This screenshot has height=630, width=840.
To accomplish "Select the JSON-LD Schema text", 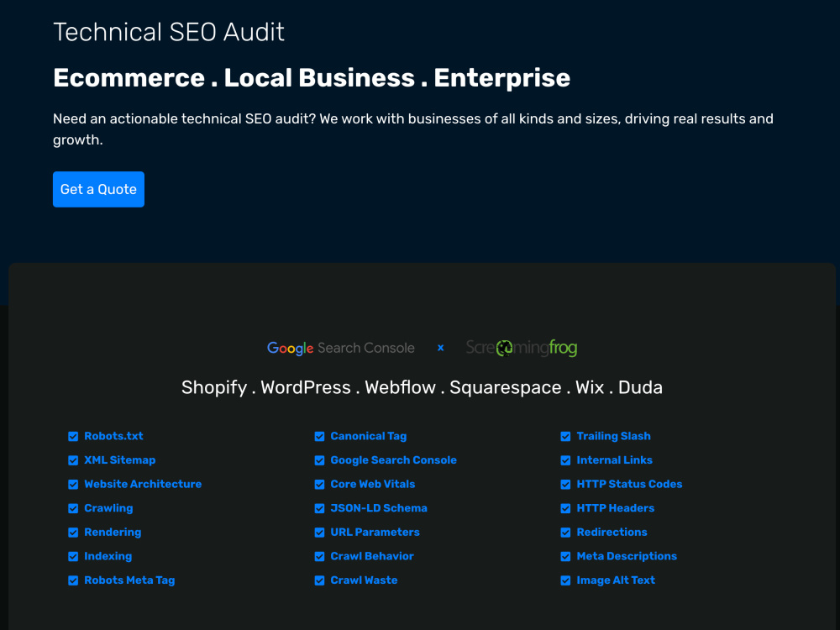I will (x=379, y=508).
